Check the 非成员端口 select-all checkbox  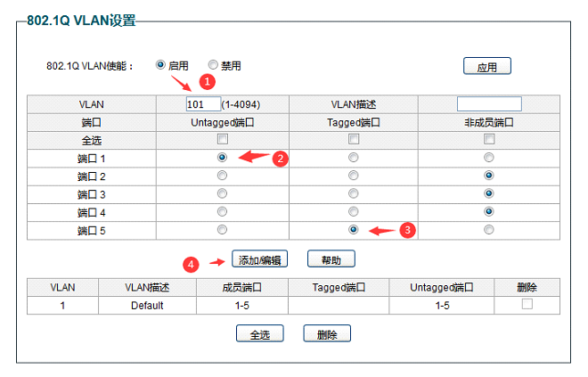[x=488, y=139]
